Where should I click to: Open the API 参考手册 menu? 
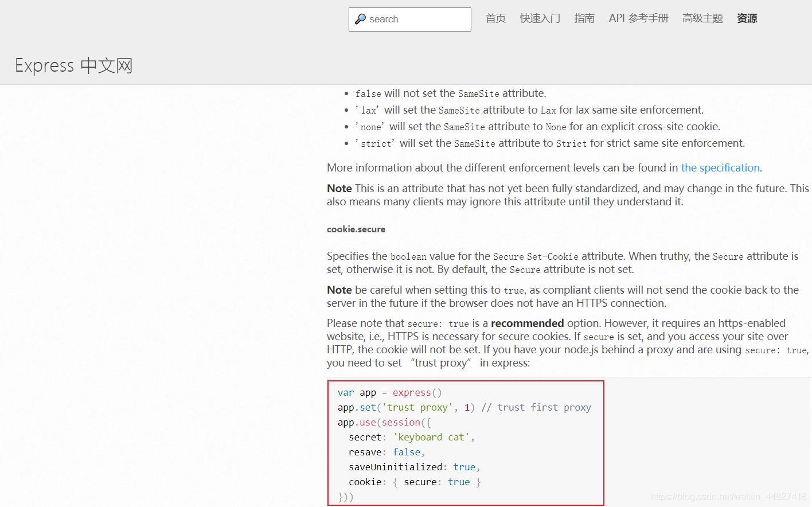click(638, 18)
